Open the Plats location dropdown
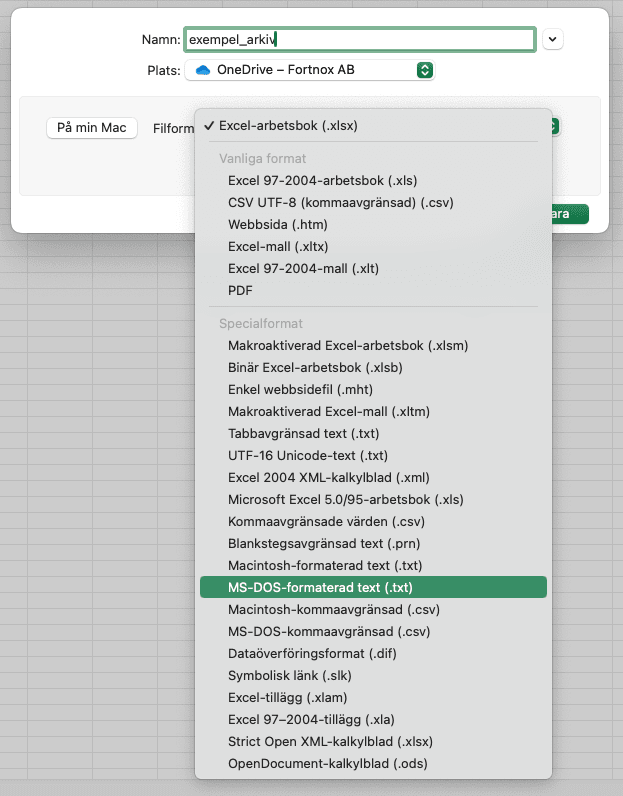Screen dimensions: 623x796 (310, 70)
